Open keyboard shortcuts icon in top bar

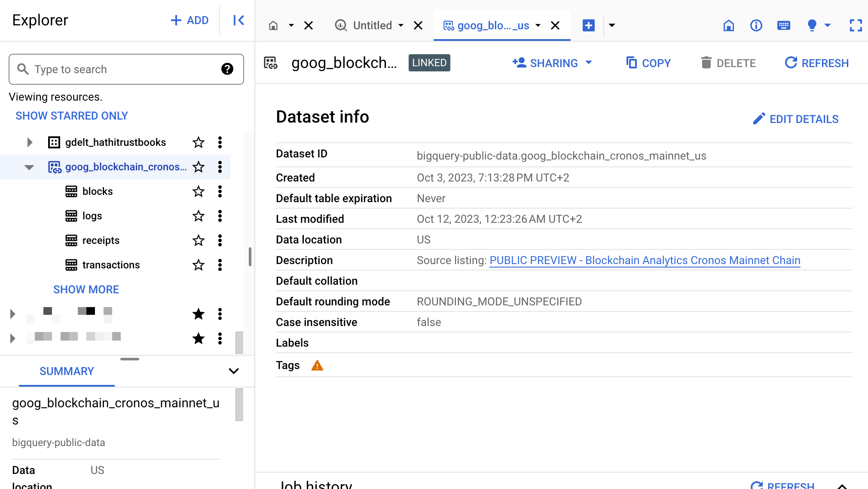click(x=783, y=25)
